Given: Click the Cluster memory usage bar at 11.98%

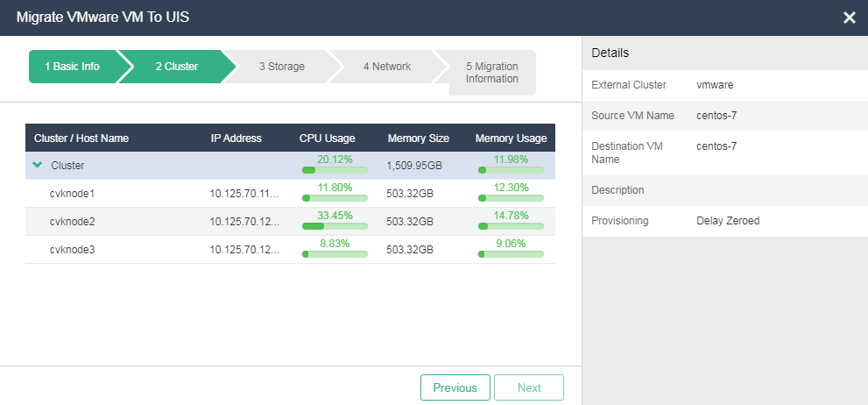Looking at the screenshot, I should [511, 170].
